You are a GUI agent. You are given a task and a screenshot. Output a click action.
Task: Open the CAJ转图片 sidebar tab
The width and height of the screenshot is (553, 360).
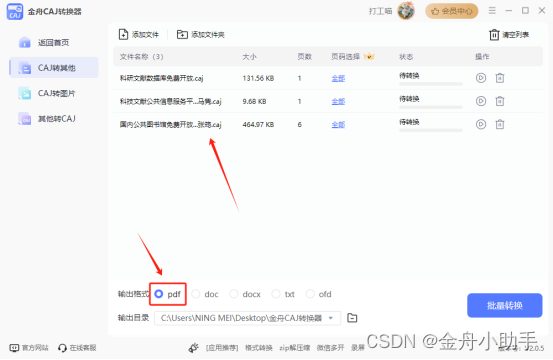tap(54, 93)
